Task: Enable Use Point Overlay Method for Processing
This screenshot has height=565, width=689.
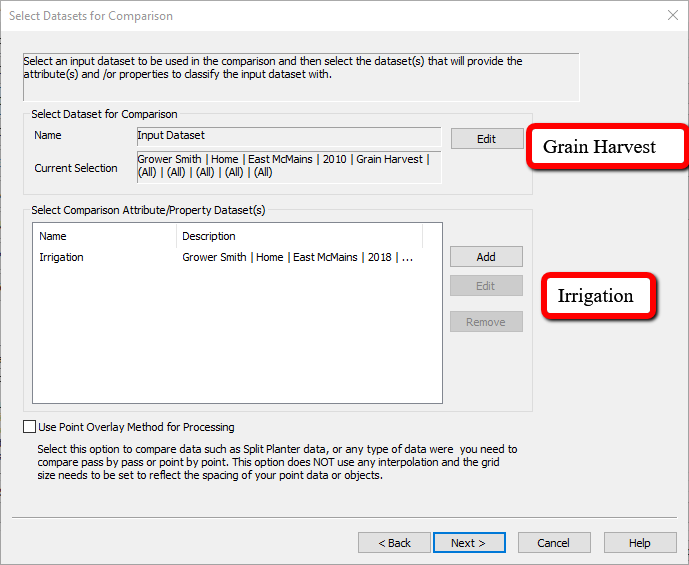Action: tap(29, 427)
